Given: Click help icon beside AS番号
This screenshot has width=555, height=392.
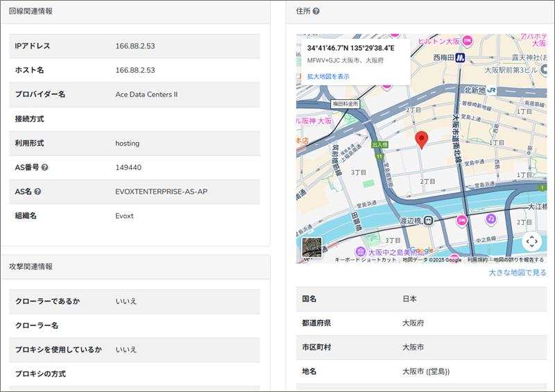Looking at the screenshot, I should point(44,168).
